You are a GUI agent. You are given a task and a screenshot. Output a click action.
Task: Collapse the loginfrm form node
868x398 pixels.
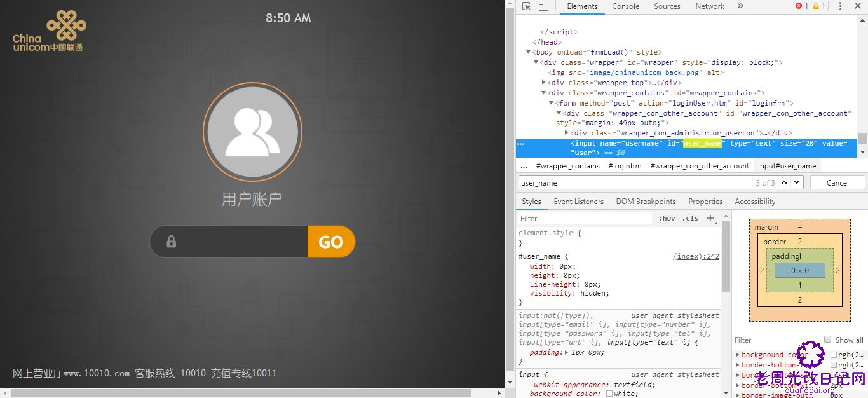[x=552, y=103]
